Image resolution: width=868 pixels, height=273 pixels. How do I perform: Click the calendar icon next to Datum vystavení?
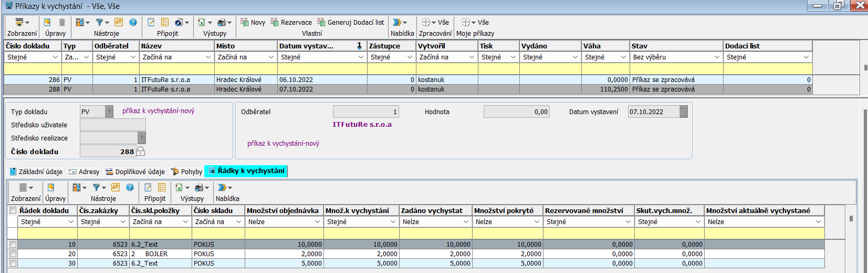point(683,112)
